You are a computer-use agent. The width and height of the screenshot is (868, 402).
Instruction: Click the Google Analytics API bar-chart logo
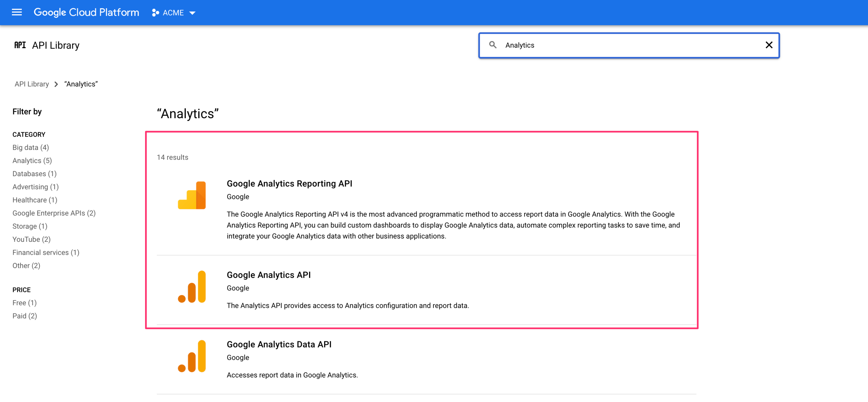click(x=192, y=287)
